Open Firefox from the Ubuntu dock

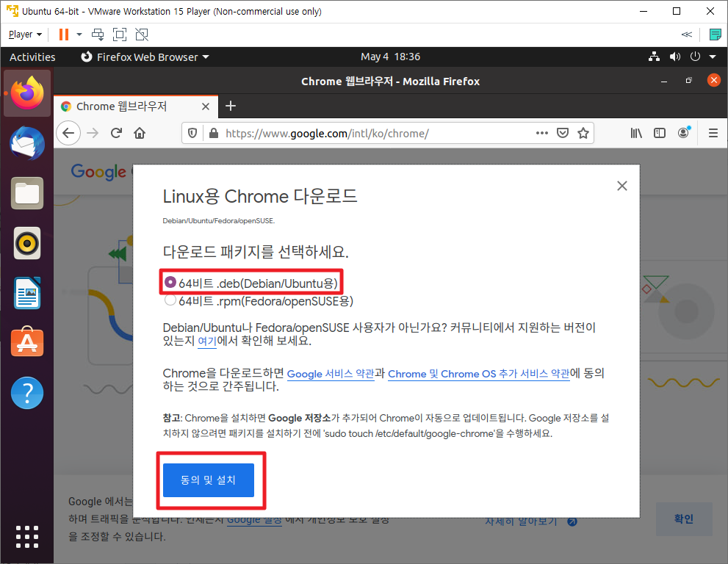pyautogui.click(x=27, y=93)
